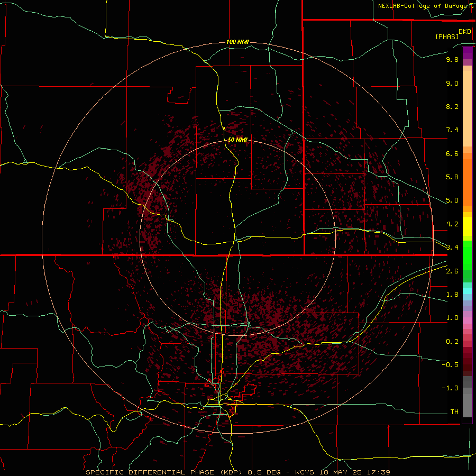
Task: Click the 7.4 scale value
Action: click(452, 130)
